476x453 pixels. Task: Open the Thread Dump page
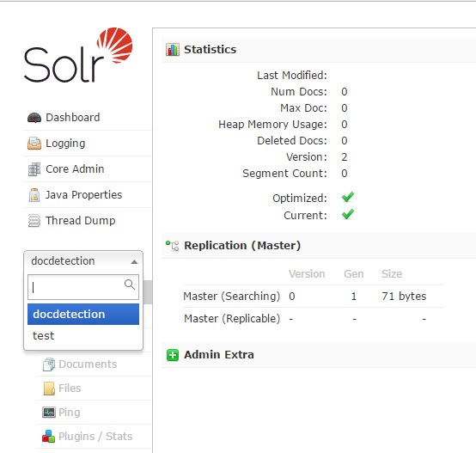pos(81,221)
